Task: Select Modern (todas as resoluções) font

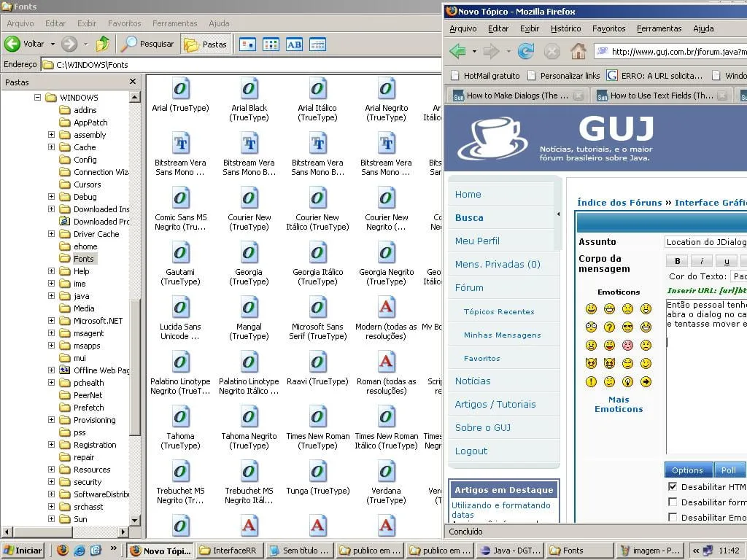Action: coord(386,308)
